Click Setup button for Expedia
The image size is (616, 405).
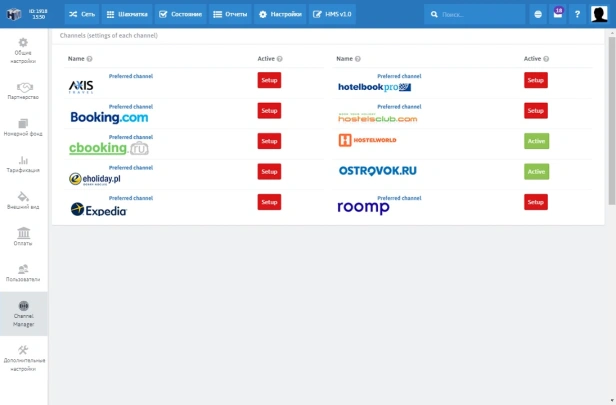point(269,202)
